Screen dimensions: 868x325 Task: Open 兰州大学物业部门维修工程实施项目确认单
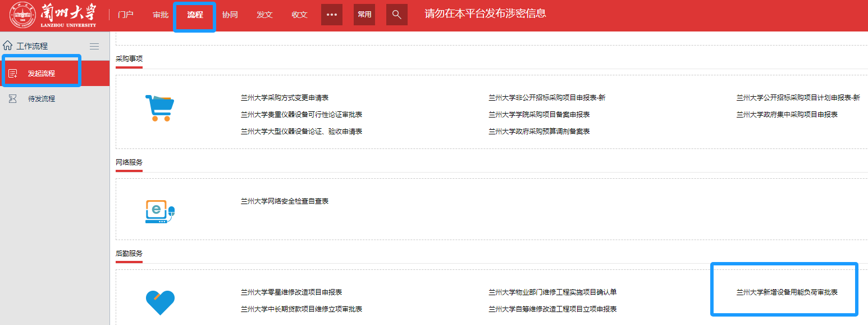[x=552, y=292]
